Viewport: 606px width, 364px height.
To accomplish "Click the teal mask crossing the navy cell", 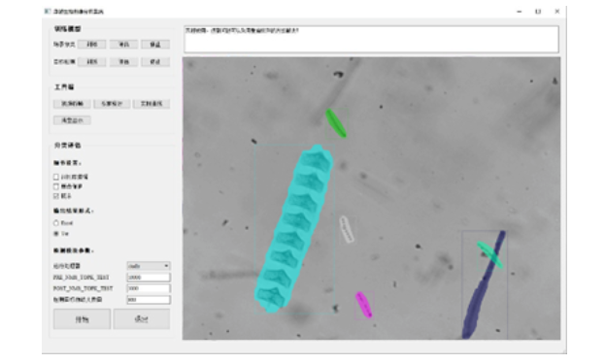I will click(489, 254).
